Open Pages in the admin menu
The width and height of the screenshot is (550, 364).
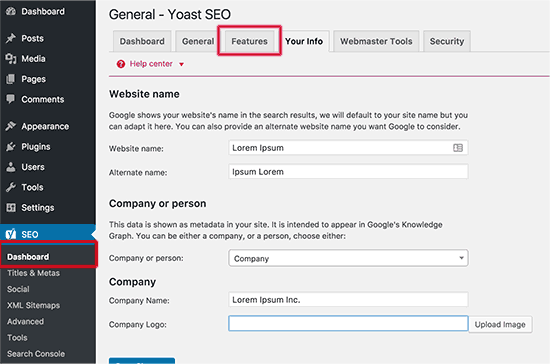click(34, 79)
